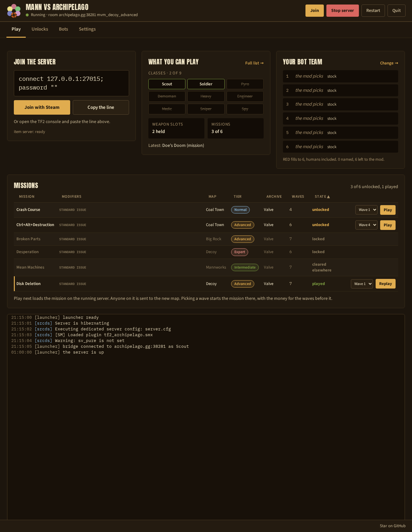Click the locked Medic class

click(x=167, y=109)
